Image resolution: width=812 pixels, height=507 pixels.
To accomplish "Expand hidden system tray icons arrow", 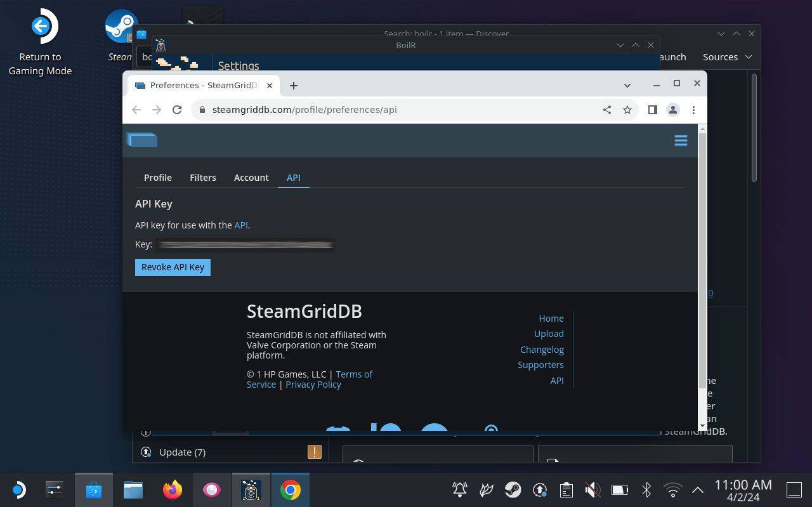I will pyautogui.click(x=698, y=490).
